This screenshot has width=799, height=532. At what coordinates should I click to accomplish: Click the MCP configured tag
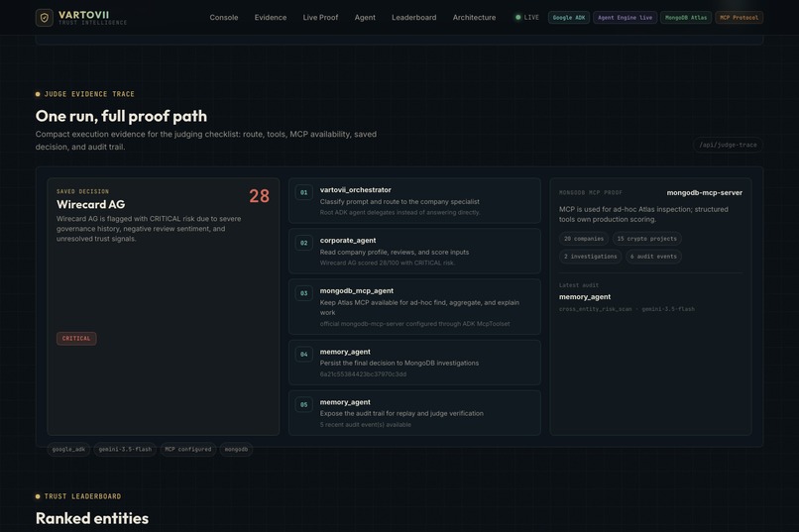[188, 449]
